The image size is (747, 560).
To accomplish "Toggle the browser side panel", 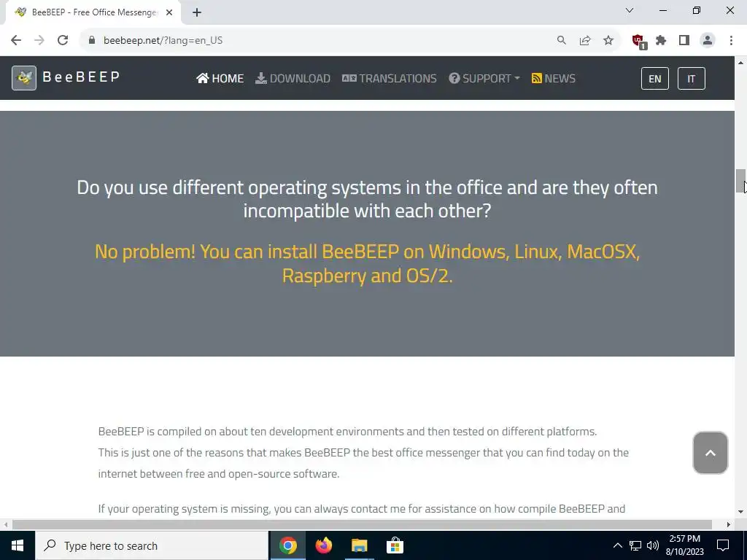I will click(684, 41).
